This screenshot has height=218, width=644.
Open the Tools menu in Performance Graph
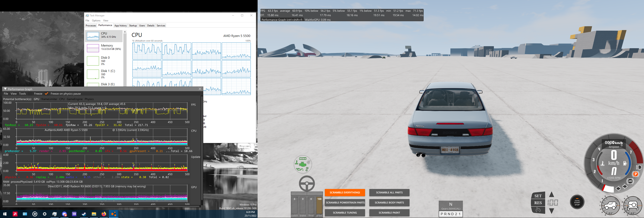coord(23,94)
